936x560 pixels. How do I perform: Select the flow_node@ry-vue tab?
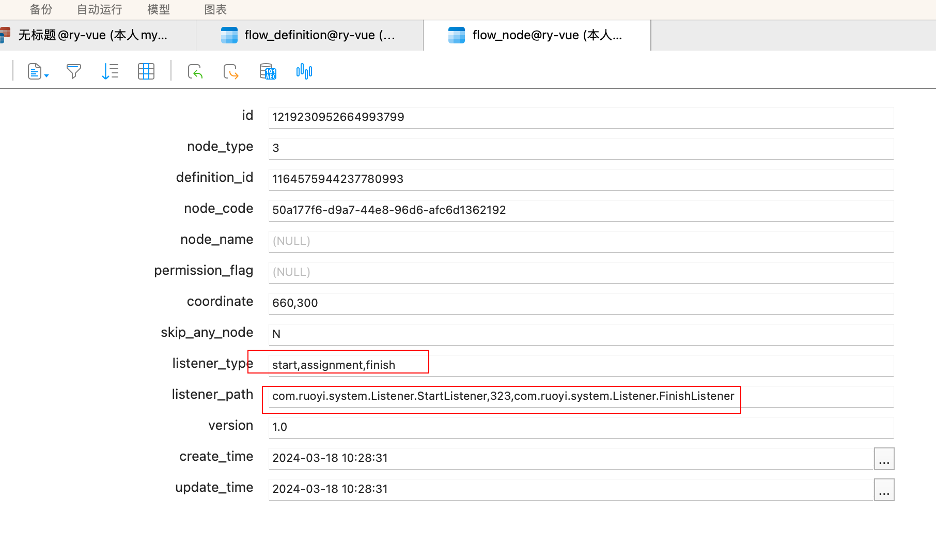pos(537,35)
